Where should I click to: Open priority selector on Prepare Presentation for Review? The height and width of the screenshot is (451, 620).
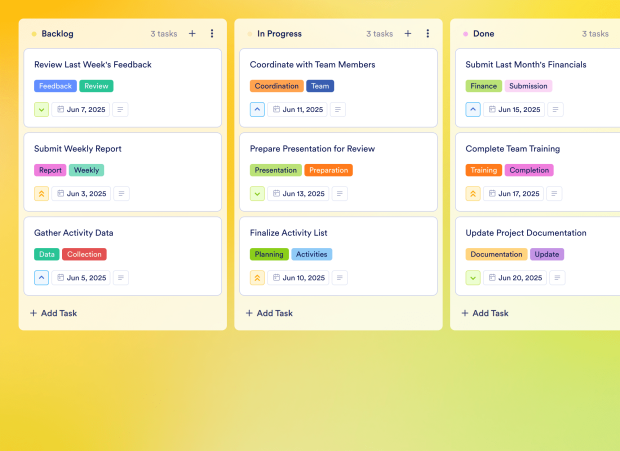tap(257, 194)
